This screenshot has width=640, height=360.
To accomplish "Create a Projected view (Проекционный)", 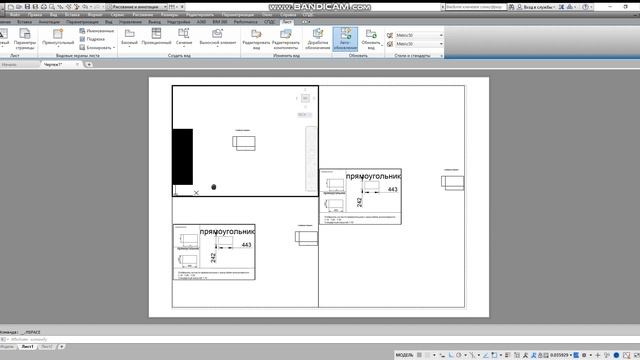I will 156,38.
